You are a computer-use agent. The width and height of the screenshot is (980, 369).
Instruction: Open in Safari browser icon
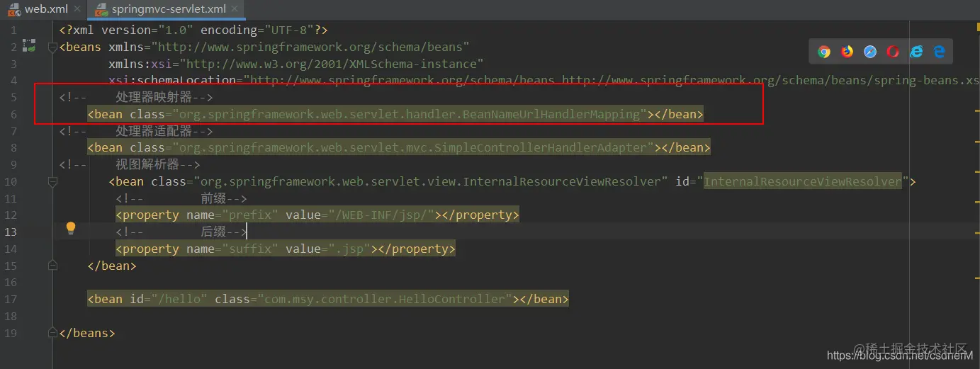(870, 52)
